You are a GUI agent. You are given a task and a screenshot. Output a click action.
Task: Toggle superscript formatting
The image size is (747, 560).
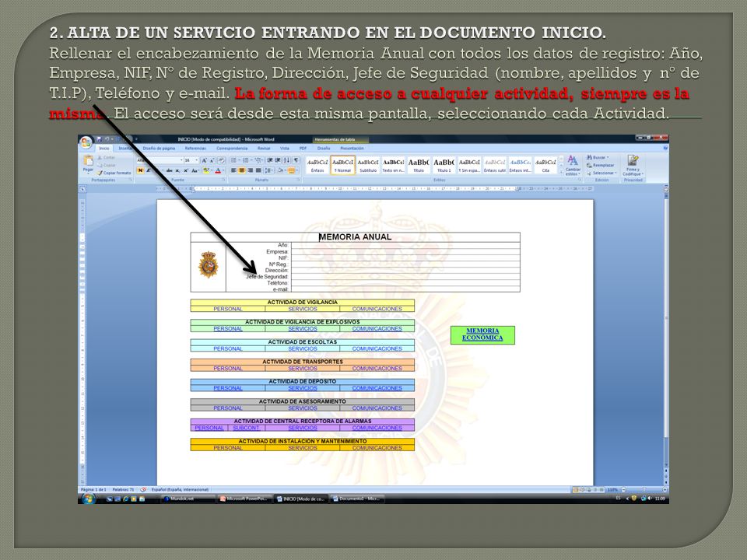186,170
